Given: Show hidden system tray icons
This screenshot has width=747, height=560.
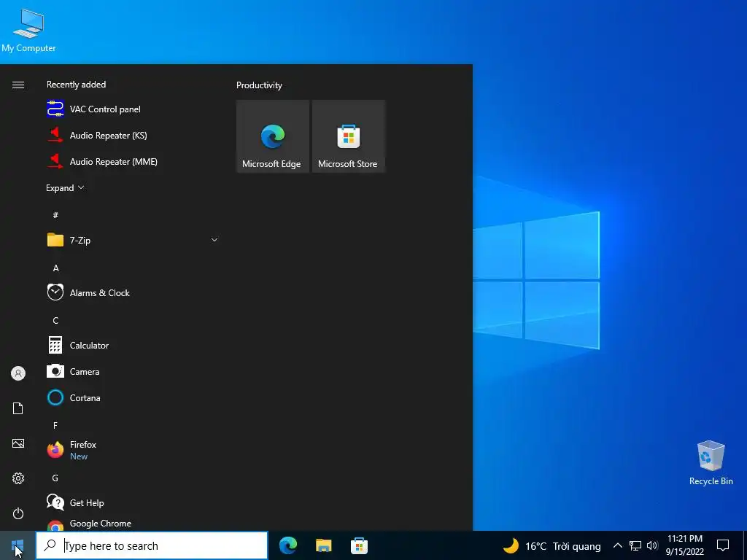Looking at the screenshot, I should 617,545.
